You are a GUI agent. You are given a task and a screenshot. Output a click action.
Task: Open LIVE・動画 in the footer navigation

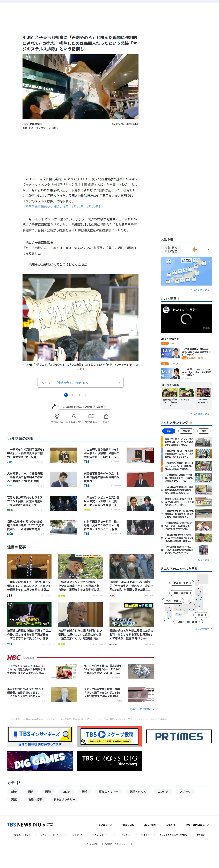pyautogui.click(x=150, y=825)
